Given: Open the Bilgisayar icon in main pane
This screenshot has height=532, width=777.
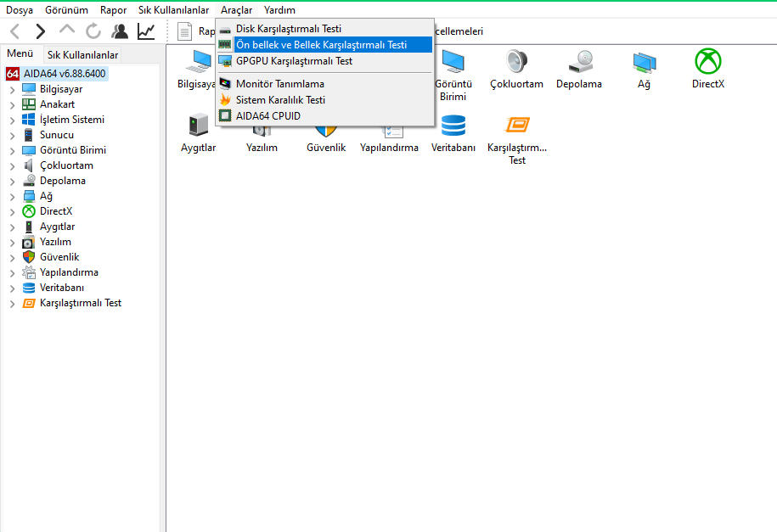Looking at the screenshot, I should pos(200,61).
